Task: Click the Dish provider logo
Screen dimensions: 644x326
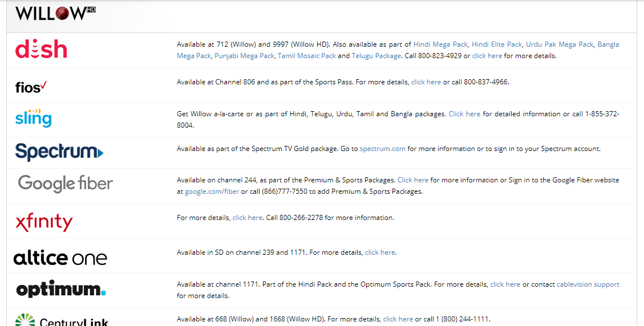Action: [41, 49]
